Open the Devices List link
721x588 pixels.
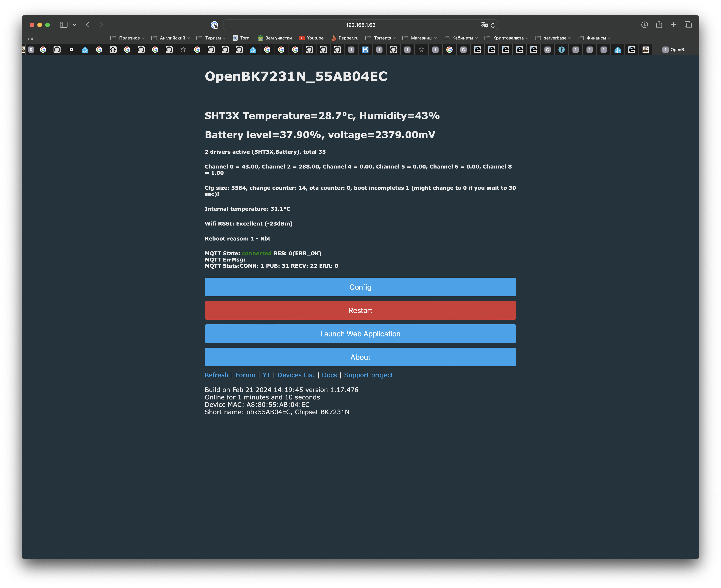tap(296, 375)
